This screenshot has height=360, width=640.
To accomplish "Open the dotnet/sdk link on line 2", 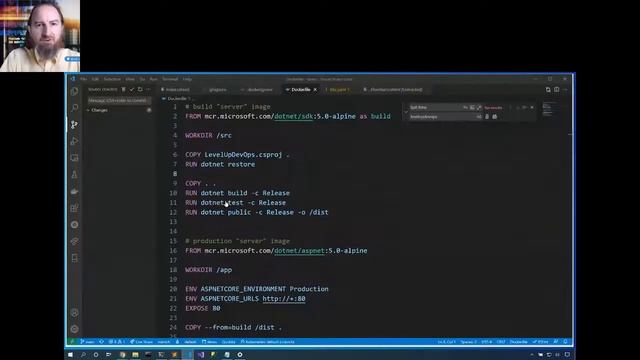I will click(x=293, y=116).
